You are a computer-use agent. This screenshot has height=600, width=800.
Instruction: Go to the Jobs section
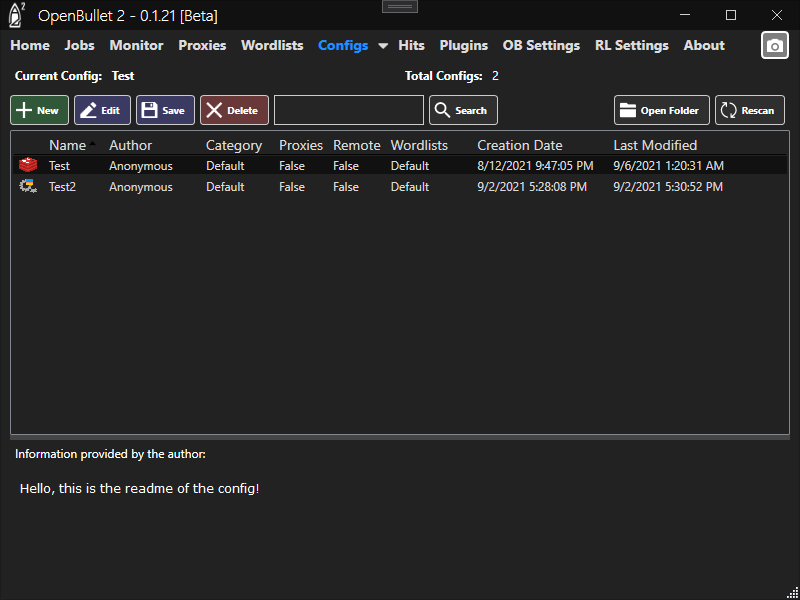(x=80, y=45)
